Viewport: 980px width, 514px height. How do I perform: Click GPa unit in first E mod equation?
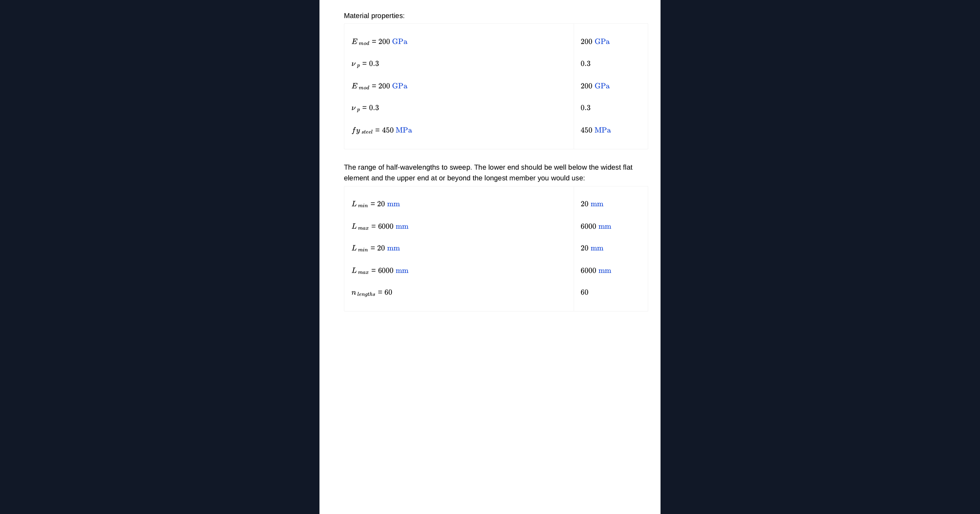tap(399, 42)
